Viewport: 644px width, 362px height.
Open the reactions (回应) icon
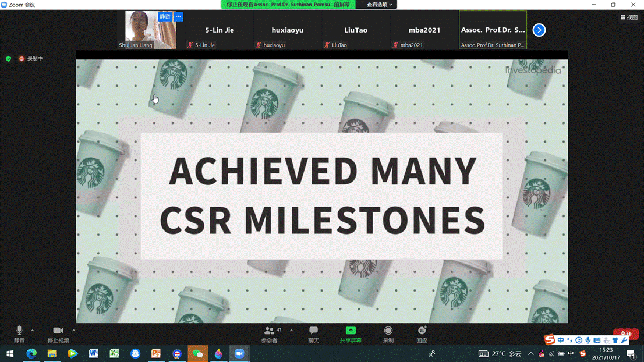(x=422, y=331)
